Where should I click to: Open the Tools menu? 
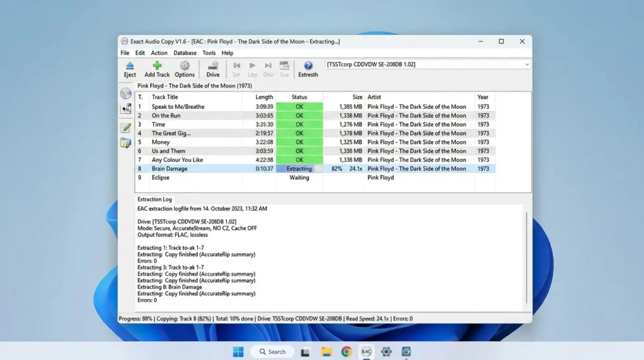tap(209, 53)
